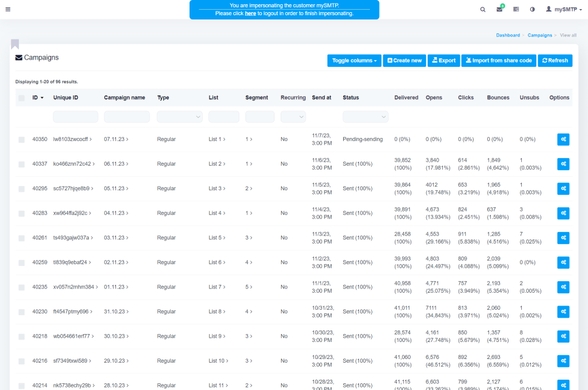The height and width of the screenshot is (390, 588).
Task: Open the messages envelope notifications
Action: [499, 10]
